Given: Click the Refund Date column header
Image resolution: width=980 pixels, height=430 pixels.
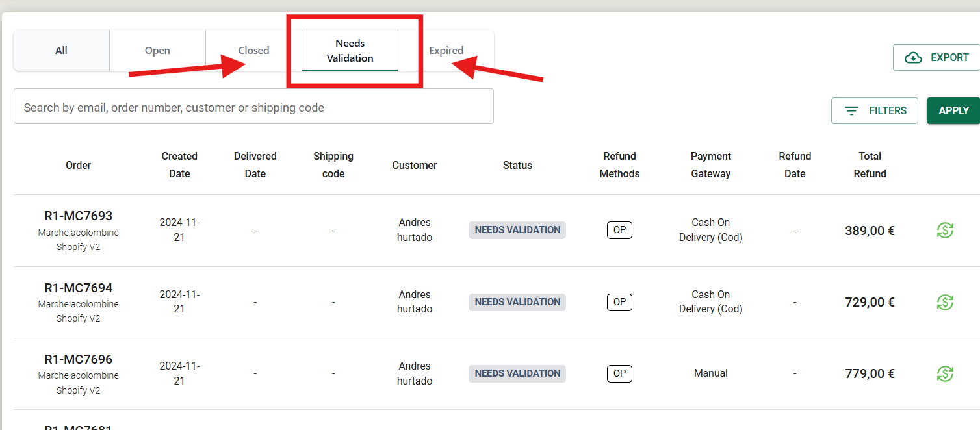Looking at the screenshot, I should (795, 165).
